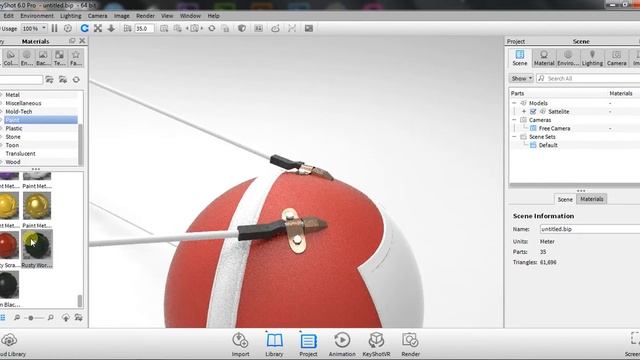Switch to Textures library tab

[x=59, y=58]
